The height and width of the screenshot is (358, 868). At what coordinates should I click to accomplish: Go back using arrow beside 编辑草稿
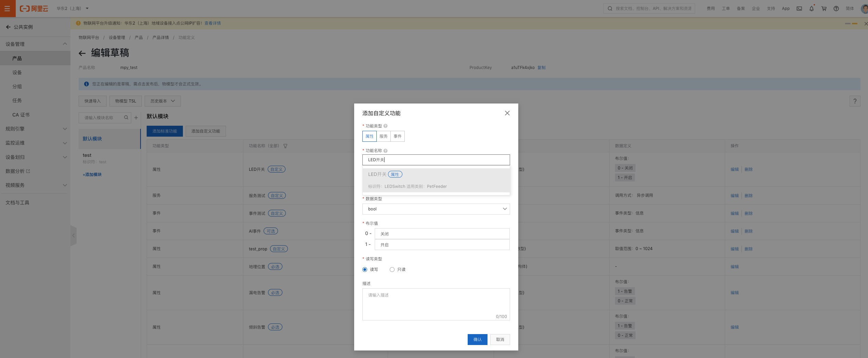pos(82,53)
